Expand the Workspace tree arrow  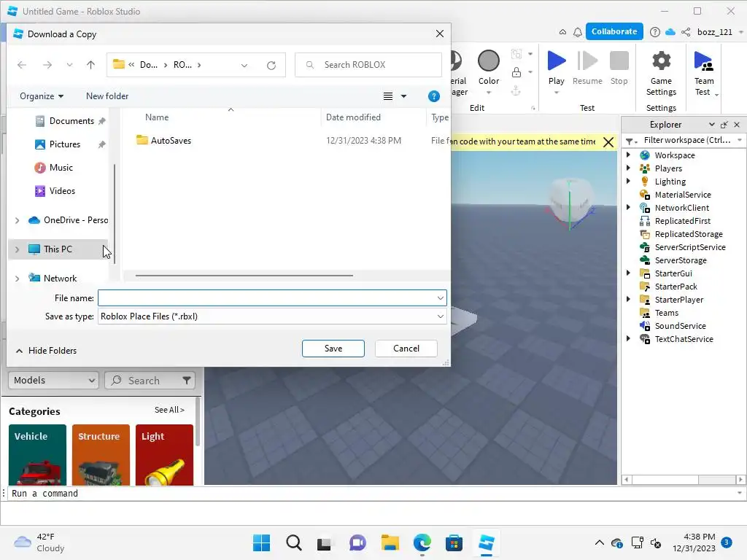(628, 155)
